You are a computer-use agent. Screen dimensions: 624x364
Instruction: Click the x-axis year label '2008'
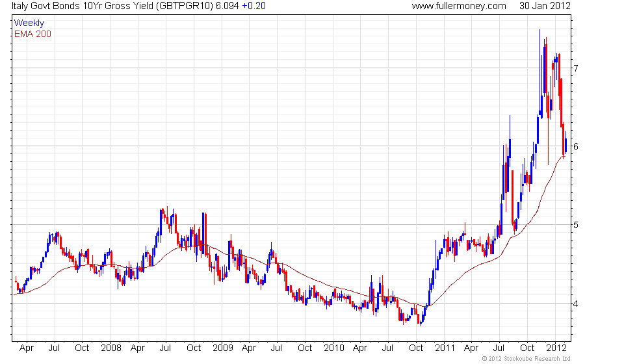tap(111, 348)
